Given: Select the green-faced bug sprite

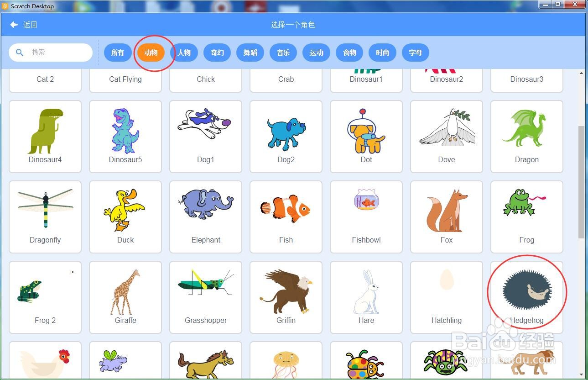Looking at the screenshot, I should 447,361.
